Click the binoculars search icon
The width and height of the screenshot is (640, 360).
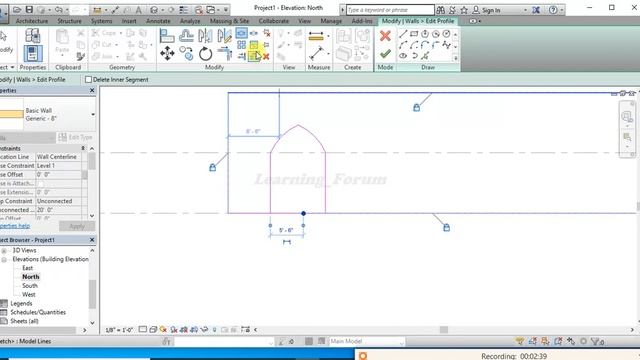click(x=440, y=10)
